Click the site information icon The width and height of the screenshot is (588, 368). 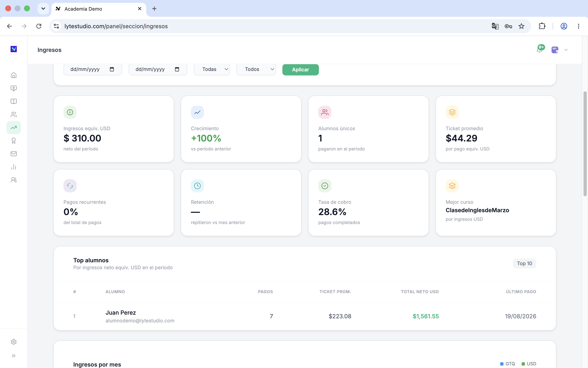point(56,26)
